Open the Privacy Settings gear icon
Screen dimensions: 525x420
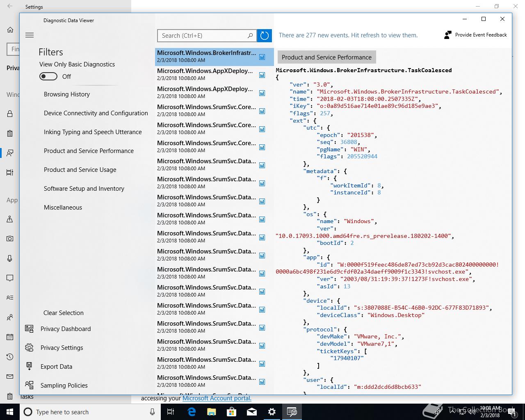point(29,348)
